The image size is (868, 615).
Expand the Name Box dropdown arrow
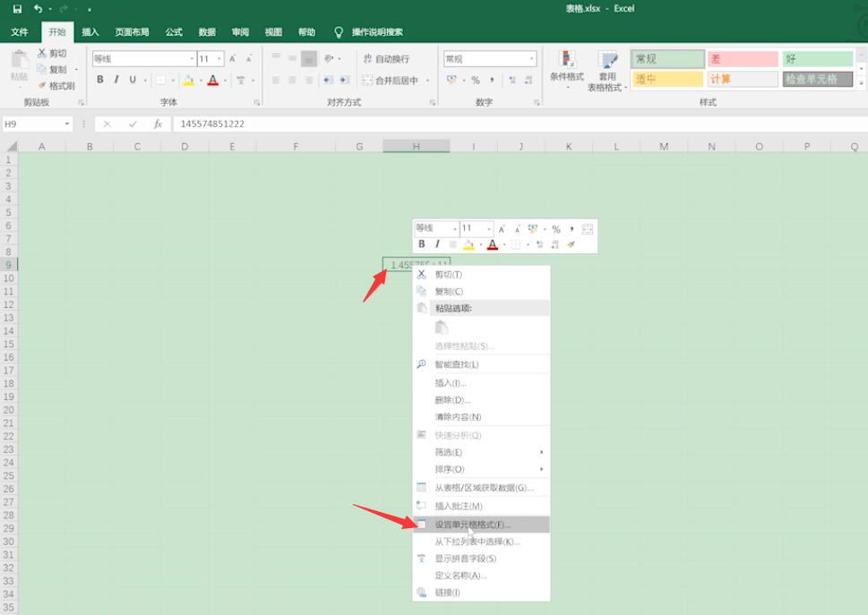67,124
